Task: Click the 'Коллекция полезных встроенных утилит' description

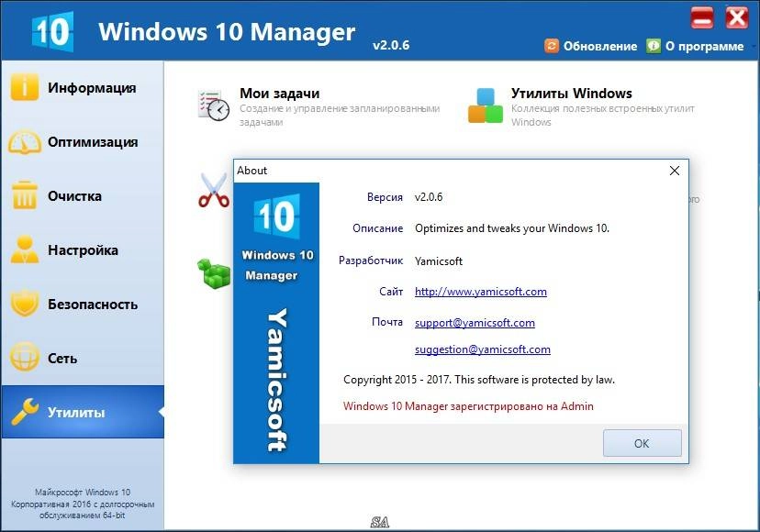Action: pyautogui.click(x=602, y=108)
